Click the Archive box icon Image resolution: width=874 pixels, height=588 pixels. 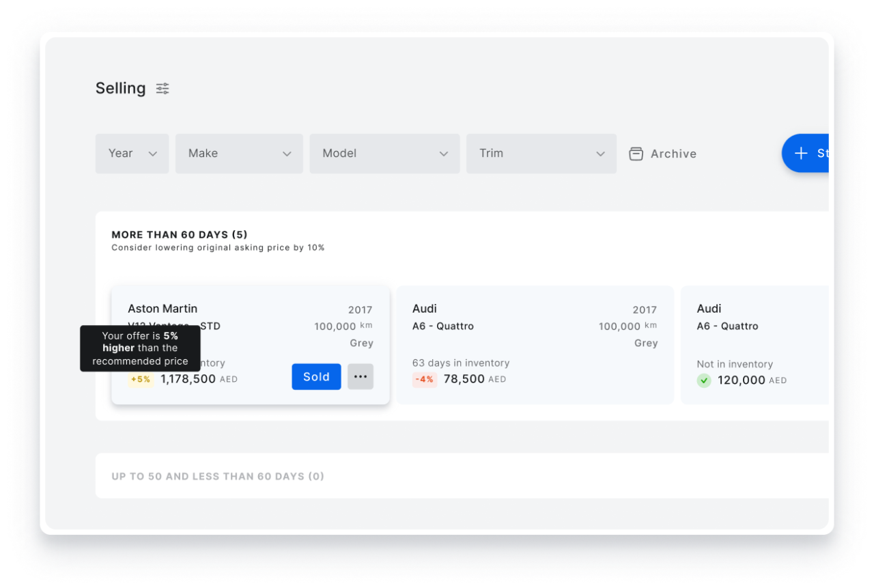click(x=636, y=154)
